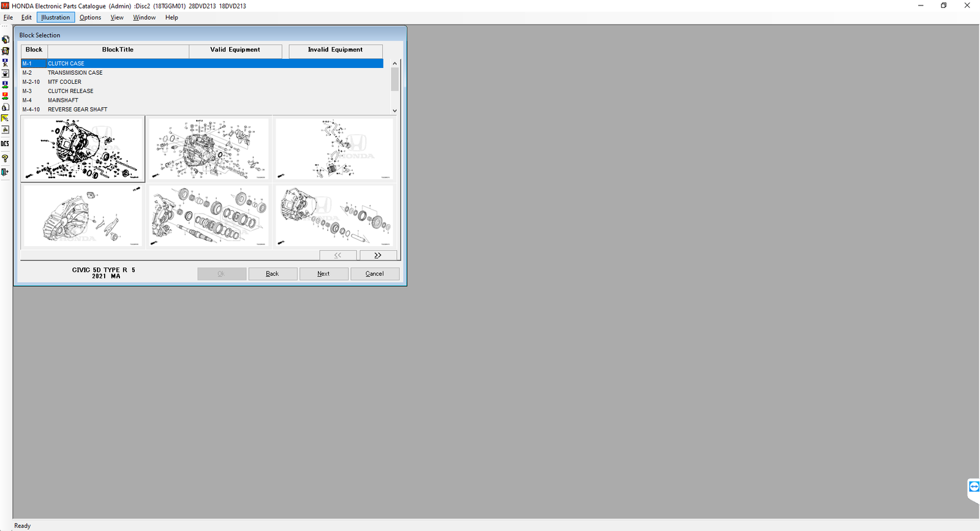This screenshot has width=980, height=531.
Task: Minimize the Honda Parts Catalogue window
Action: point(921,6)
